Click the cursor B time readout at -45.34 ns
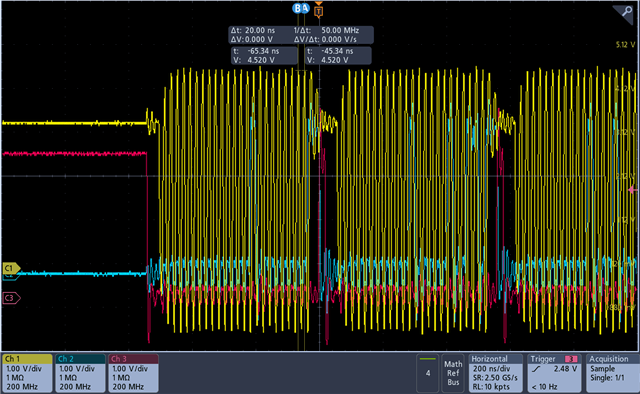 click(338, 56)
